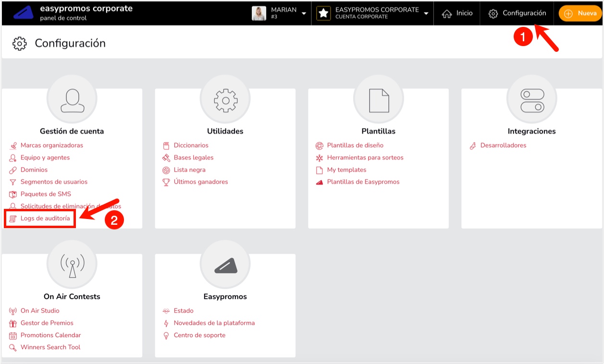The height and width of the screenshot is (364, 604).
Task: Click the magnifier icon beside Winners Search Tool
Action: point(13,347)
